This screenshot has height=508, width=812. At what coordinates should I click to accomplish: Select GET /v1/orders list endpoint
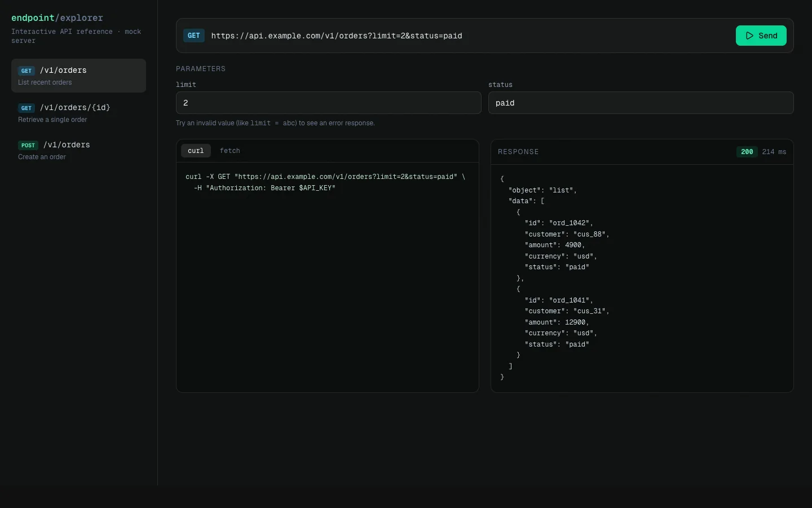(78, 76)
